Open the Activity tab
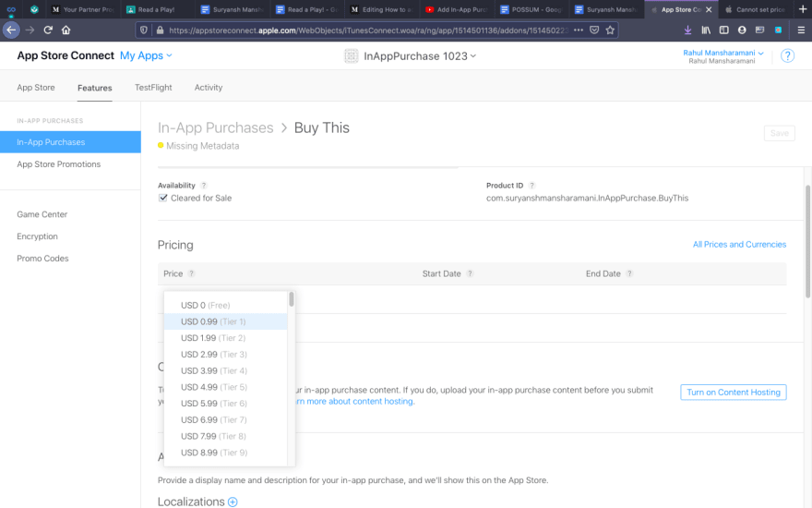The width and height of the screenshot is (812, 508). [x=209, y=88]
